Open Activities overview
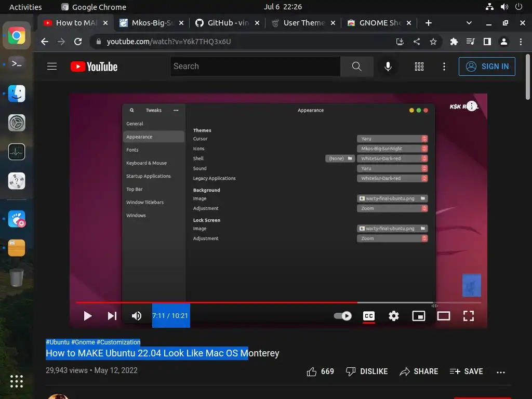This screenshot has height=399, width=532. click(25, 7)
